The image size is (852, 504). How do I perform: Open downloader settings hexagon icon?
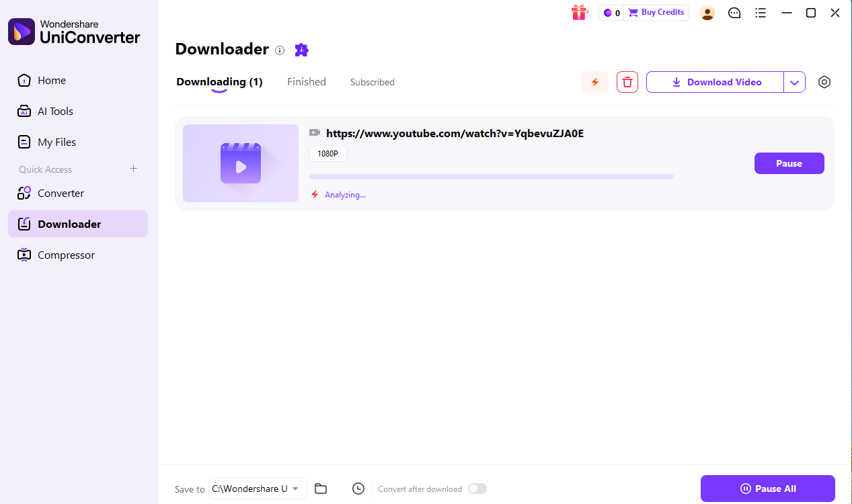[x=824, y=82]
